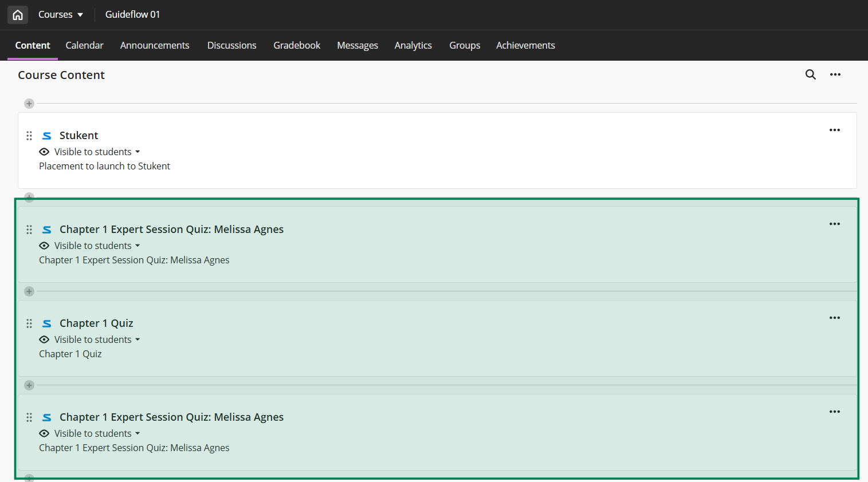
Task: Click the Guideflow 01 course title
Action: coord(132,15)
